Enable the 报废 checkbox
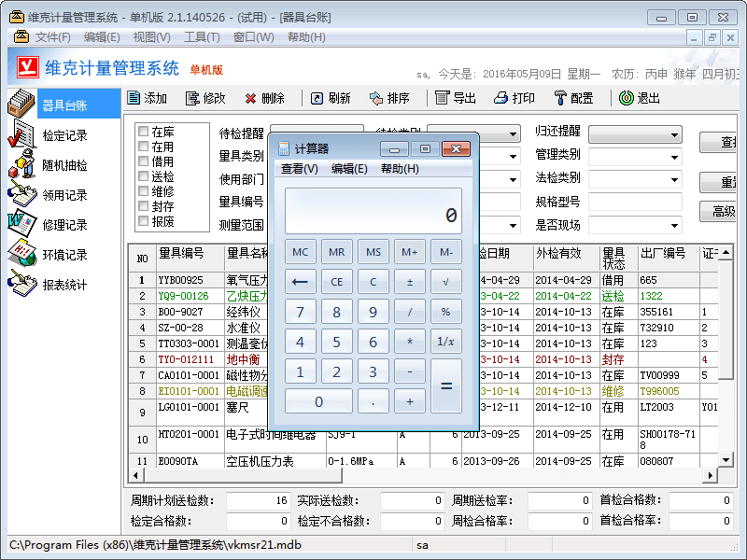Screen dimensions: 747x560 pos(144,221)
